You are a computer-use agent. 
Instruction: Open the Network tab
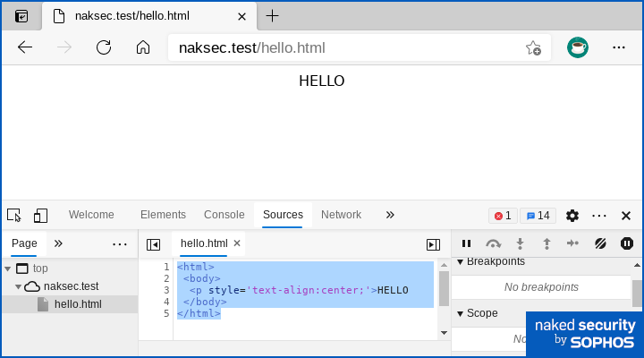pyautogui.click(x=341, y=215)
